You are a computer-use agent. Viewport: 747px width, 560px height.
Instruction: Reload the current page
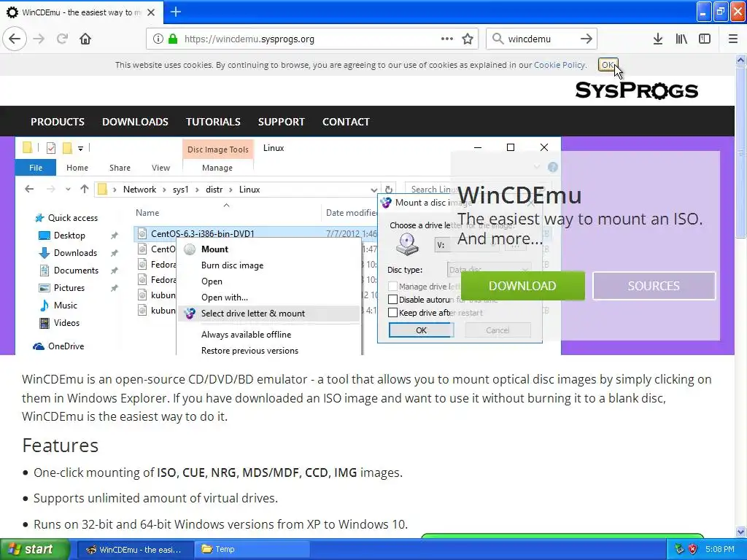pos(62,39)
